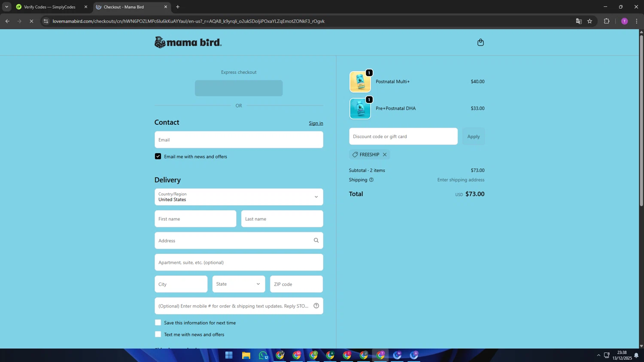The width and height of the screenshot is (644, 362).
Task: Click the total "$73.00" amount
Action: (x=475, y=194)
